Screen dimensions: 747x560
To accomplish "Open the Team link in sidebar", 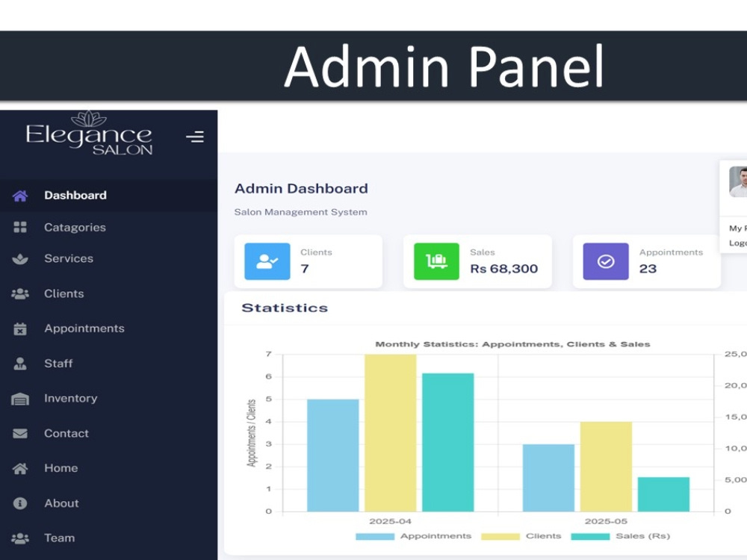I will coord(108,538).
